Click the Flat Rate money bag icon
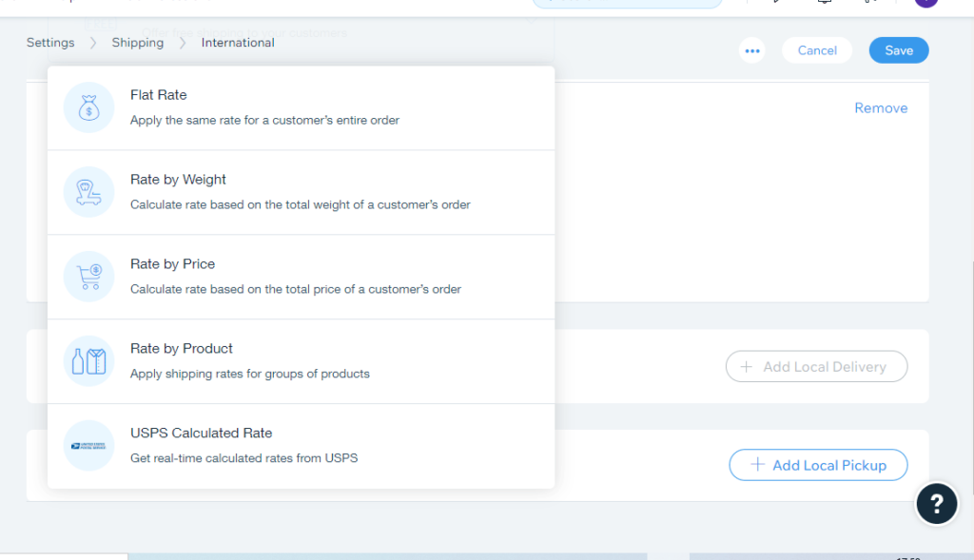The height and width of the screenshot is (560, 974). [x=88, y=107]
